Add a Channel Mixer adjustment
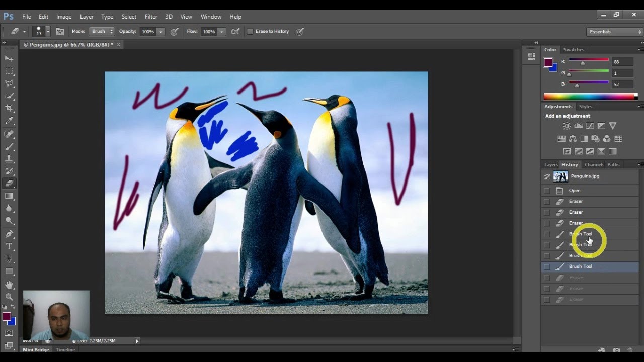 [607, 139]
